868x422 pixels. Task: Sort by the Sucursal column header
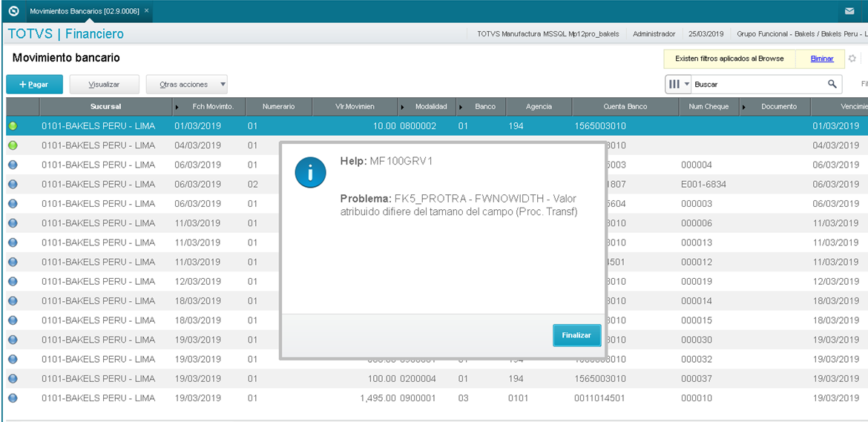pos(106,107)
